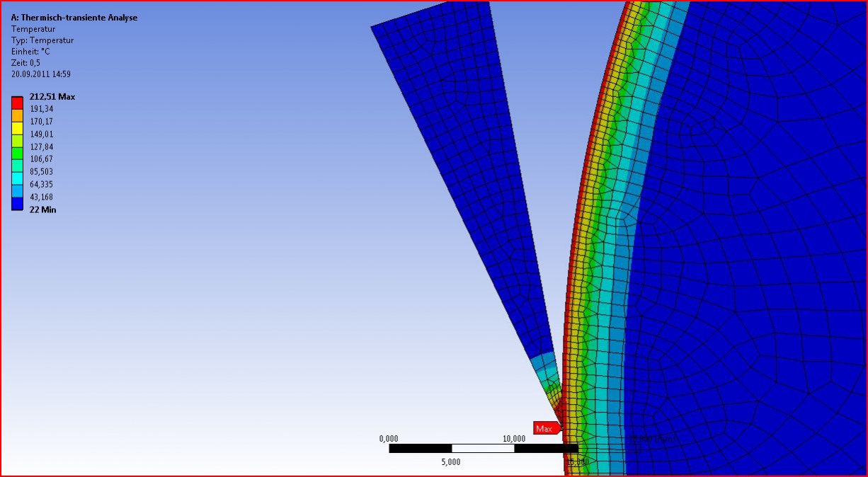
Task: Click the 64,335 legend value
Action: point(41,184)
